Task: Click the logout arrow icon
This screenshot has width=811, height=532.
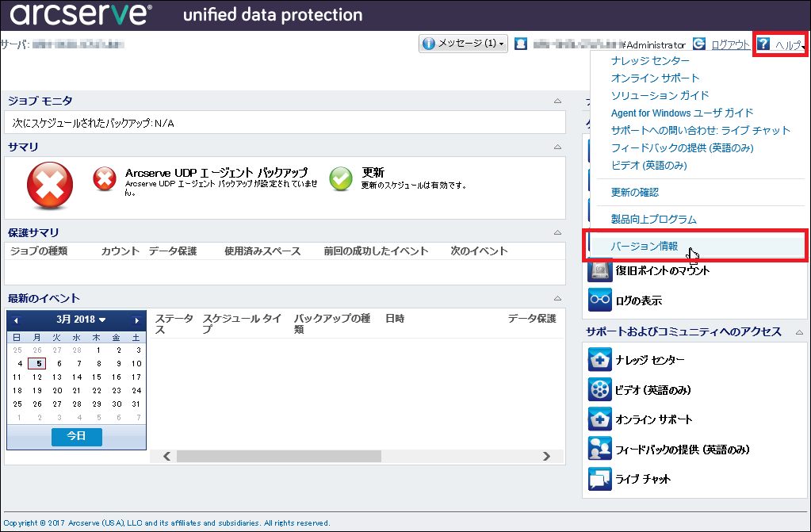Action: 698,44
